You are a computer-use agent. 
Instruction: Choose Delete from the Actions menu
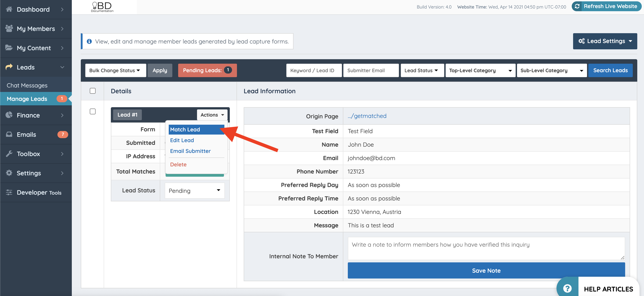(178, 164)
